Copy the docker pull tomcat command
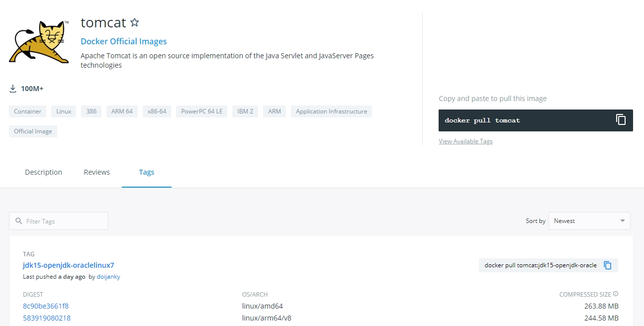This screenshot has height=326, width=644. pos(621,120)
